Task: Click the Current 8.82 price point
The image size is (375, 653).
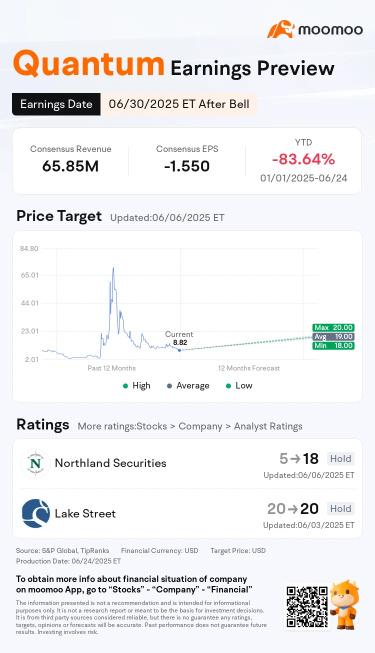Action: tap(180, 350)
